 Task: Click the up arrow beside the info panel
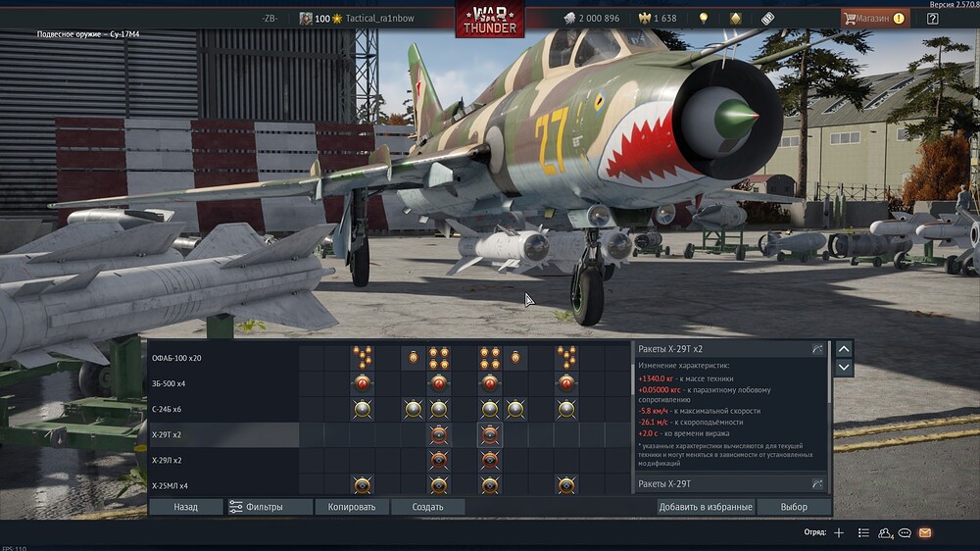point(844,349)
